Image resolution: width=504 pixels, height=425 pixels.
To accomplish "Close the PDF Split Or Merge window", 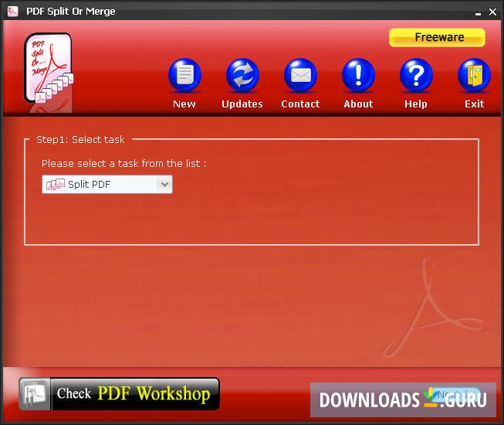I will pyautogui.click(x=492, y=12).
